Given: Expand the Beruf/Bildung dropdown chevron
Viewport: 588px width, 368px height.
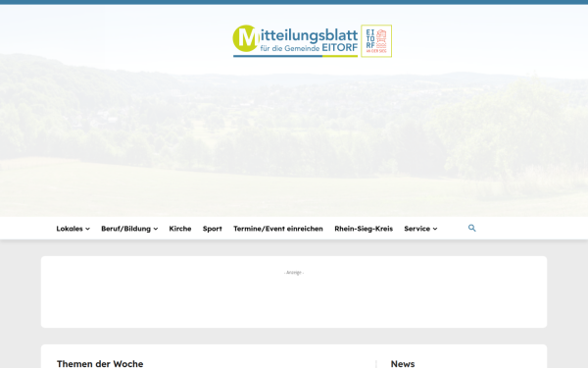Looking at the screenshot, I should pos(155,229).
